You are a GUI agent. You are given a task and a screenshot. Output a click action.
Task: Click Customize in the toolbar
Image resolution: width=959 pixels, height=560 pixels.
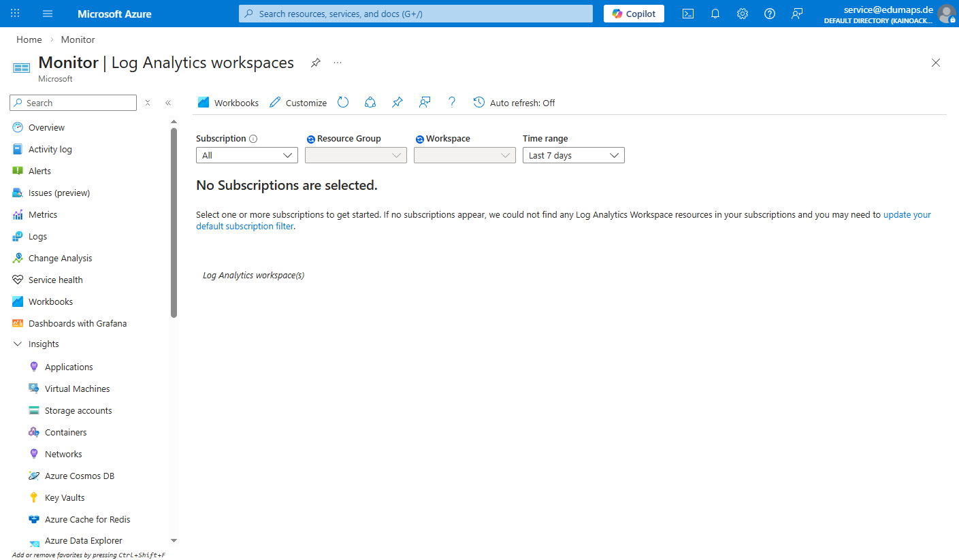point(298,103)
